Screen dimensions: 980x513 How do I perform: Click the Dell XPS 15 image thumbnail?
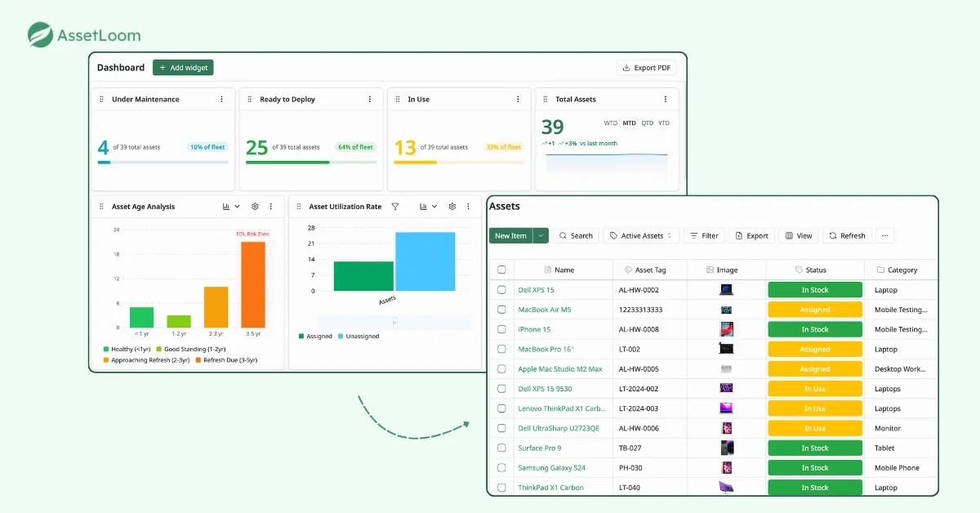(726, 290)
